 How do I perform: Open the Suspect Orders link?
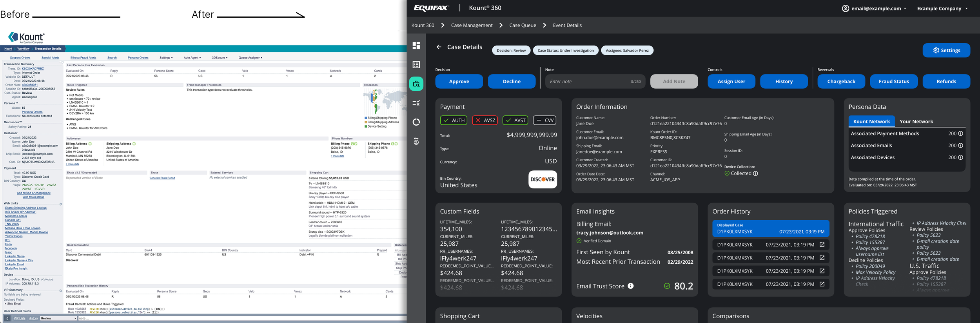click(20, 58)
